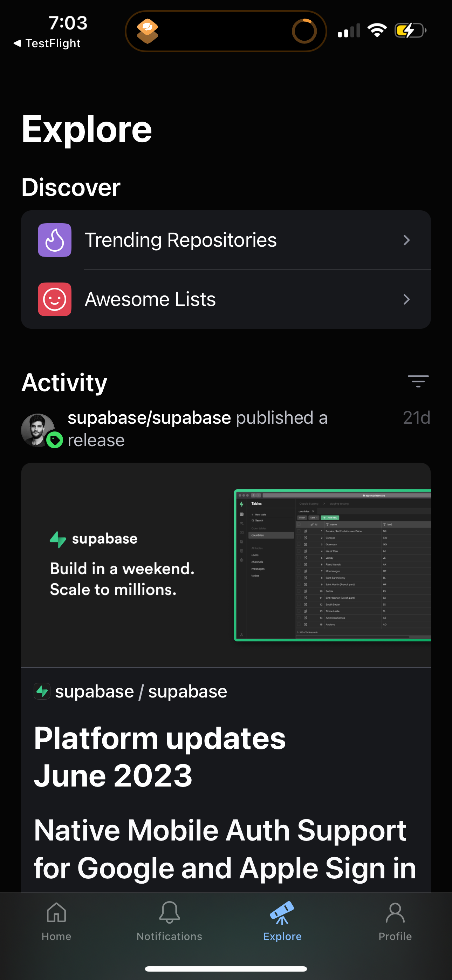Image resolution: width=452 pixels, height=980 pixels.
Task: Open supabase owner link in card
Action: click(94, 691)
